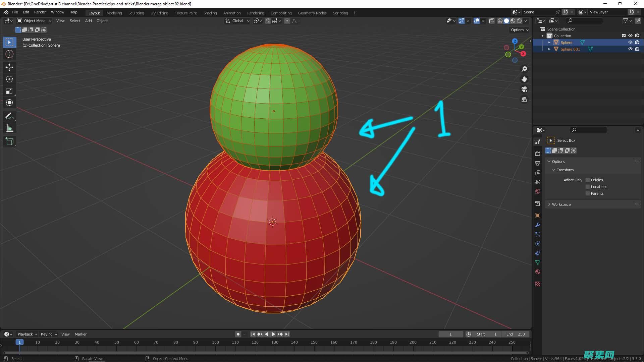
Task: Switch to the Sculpting workspace tab
Action: [136, 13]
